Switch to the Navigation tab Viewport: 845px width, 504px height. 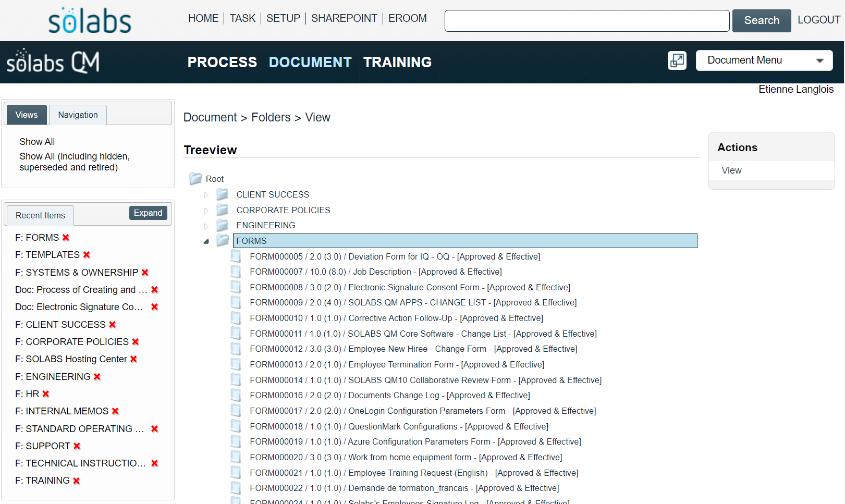pyautogui.click(x=77, y=115)
